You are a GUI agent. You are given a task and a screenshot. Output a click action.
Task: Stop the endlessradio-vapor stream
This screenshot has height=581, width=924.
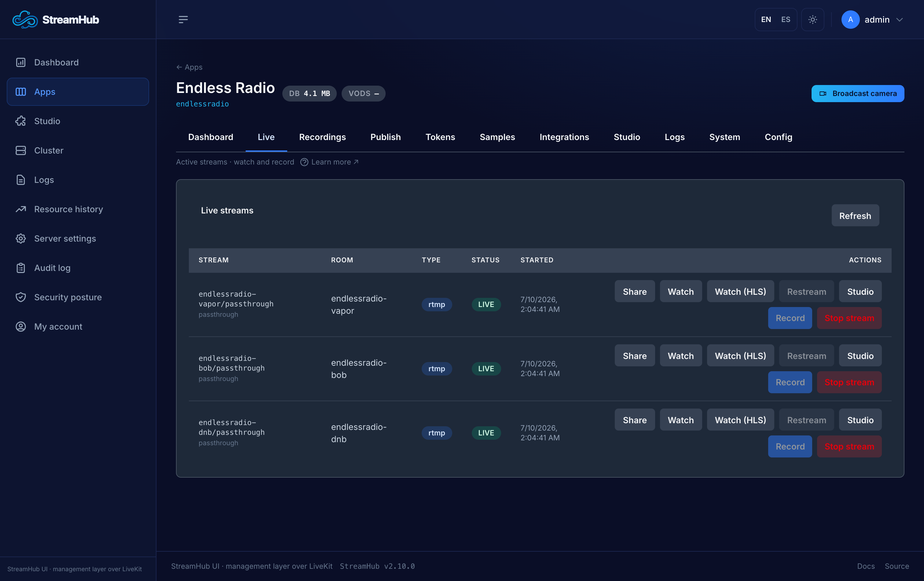849,318
